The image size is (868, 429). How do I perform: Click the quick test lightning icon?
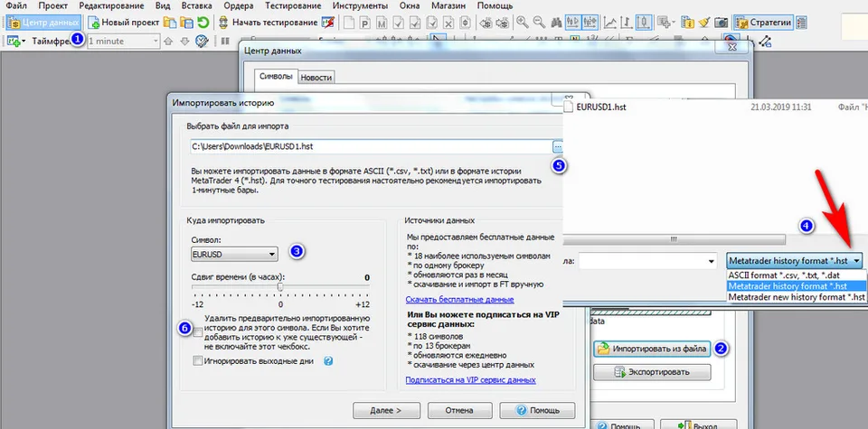(x=329, y=23)
